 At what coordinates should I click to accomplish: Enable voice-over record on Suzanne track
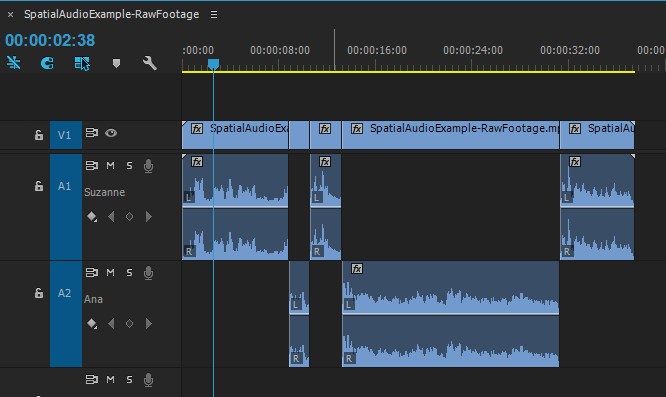coord(148,166)
